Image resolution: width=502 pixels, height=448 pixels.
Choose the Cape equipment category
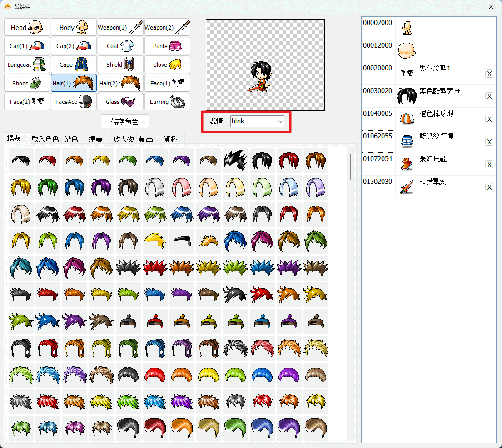(x=74, y=64)
